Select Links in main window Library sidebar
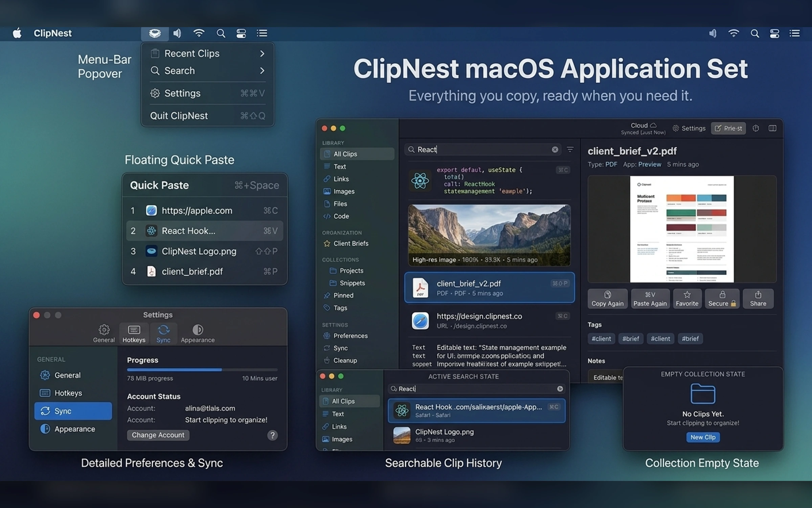 [357, 179]
